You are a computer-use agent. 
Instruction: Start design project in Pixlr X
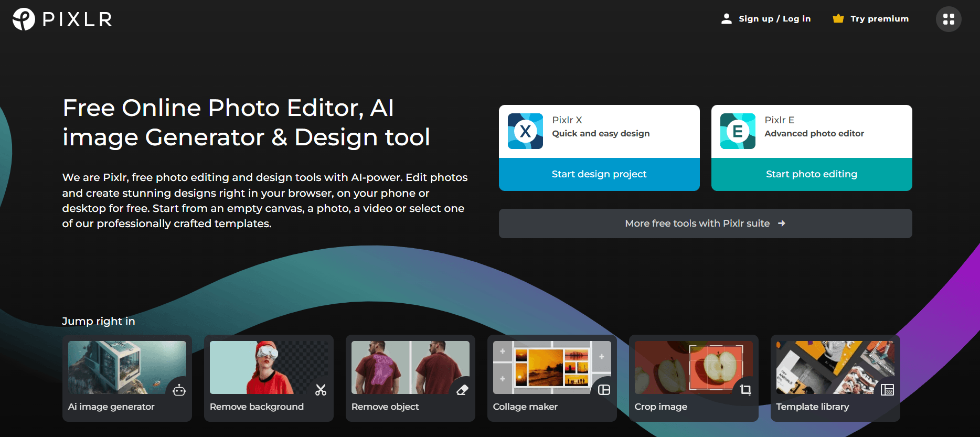click(599, 174)
